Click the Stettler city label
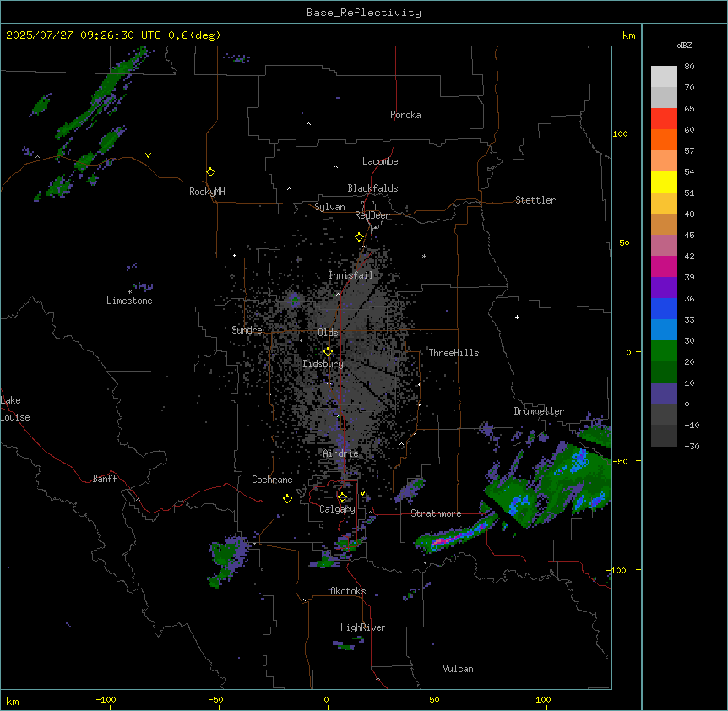 (535, 200)
